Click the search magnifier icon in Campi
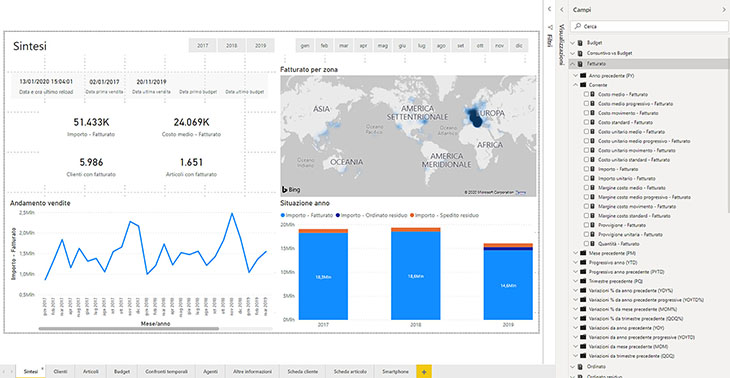The height and width of the screenshot is (378, 730). pos(576,27)
